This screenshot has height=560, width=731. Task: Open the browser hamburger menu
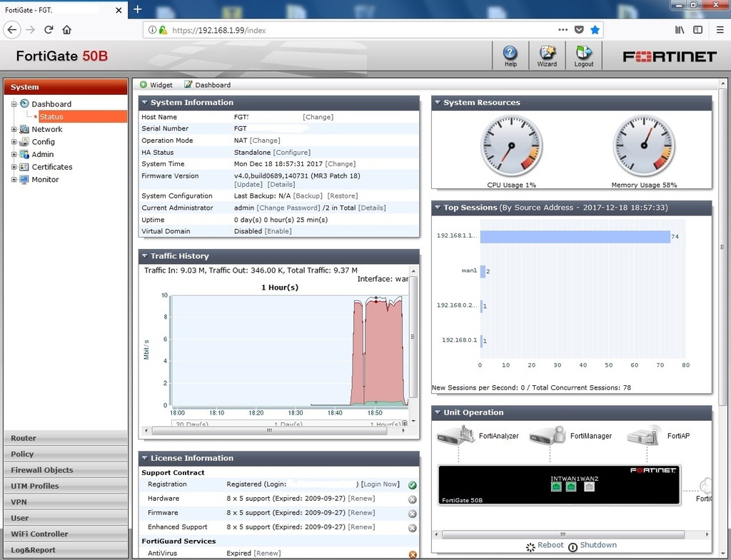720,30
